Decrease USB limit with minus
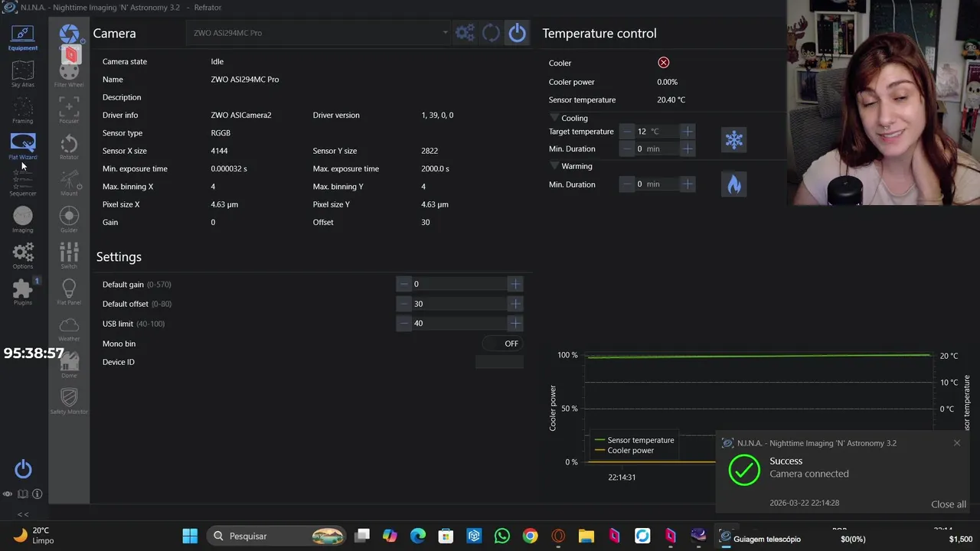The image size is (980, 551). (404, 323)
